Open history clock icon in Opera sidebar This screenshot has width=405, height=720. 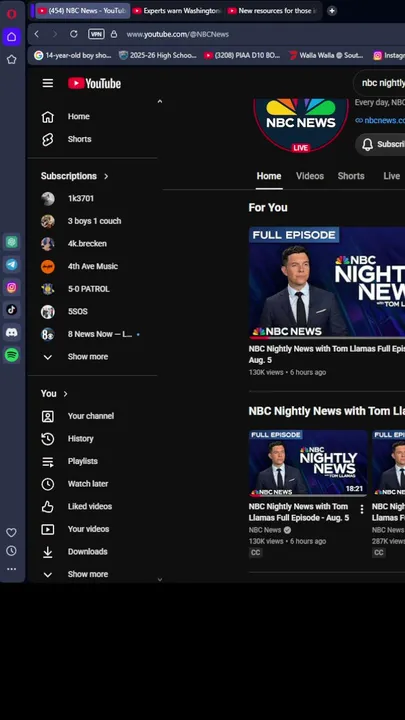pos(11,551)
